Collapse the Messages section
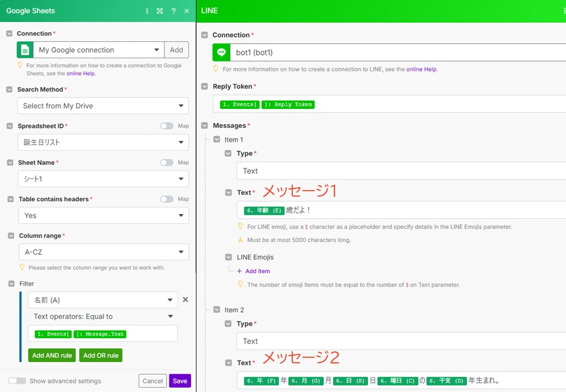Viewport: 566px width, 392px height. tap(204, 126)
